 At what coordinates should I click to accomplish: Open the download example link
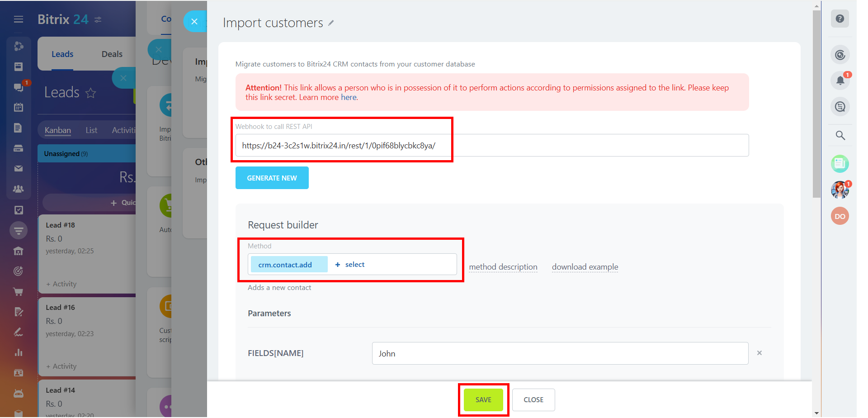585,267
